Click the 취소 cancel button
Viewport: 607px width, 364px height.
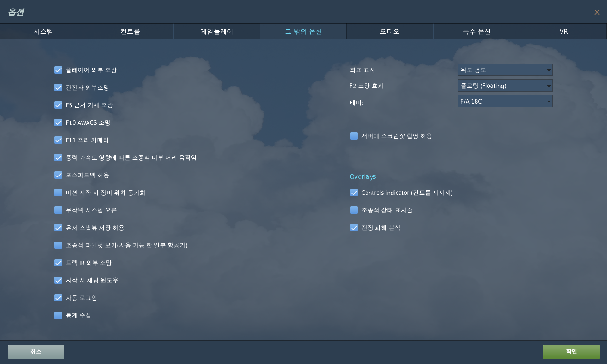coord(36,351)
